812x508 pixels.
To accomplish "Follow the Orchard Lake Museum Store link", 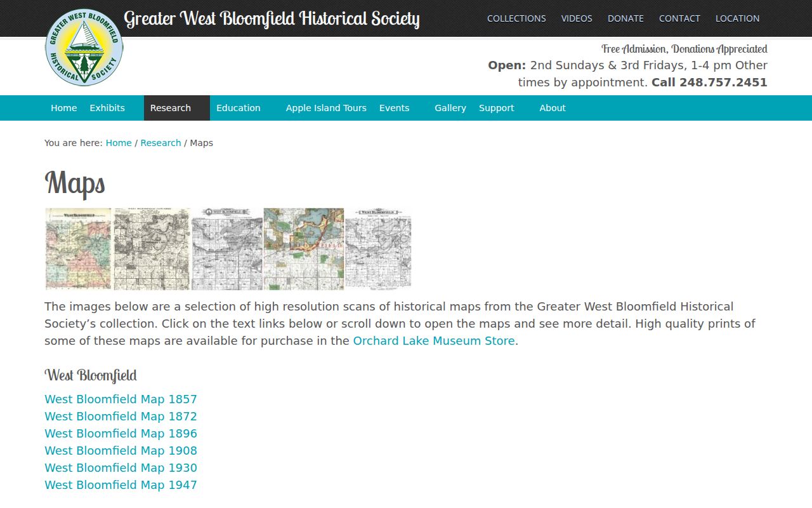I will [x=434, y=341].
